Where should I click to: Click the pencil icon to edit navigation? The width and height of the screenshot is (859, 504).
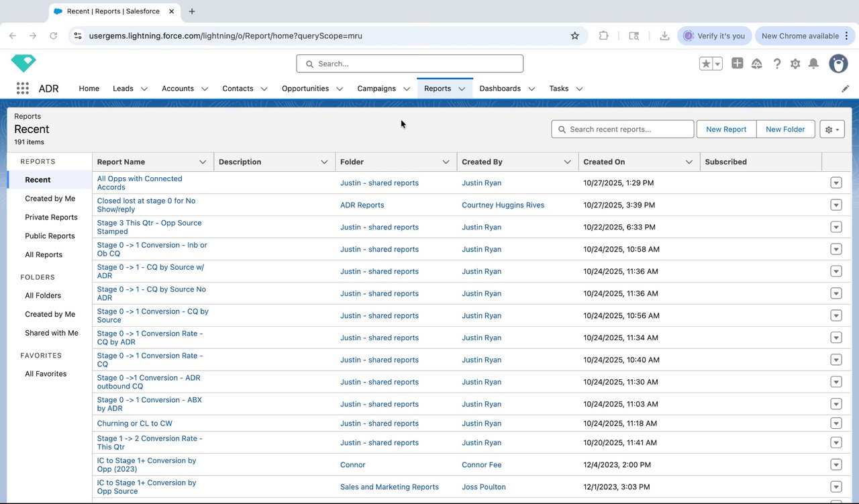[845, 89]
